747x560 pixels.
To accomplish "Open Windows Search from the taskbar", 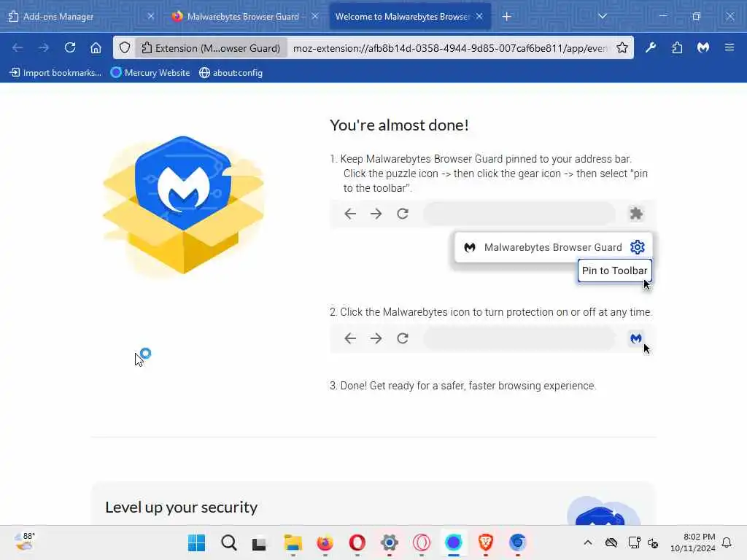I will tap(228, 542).
